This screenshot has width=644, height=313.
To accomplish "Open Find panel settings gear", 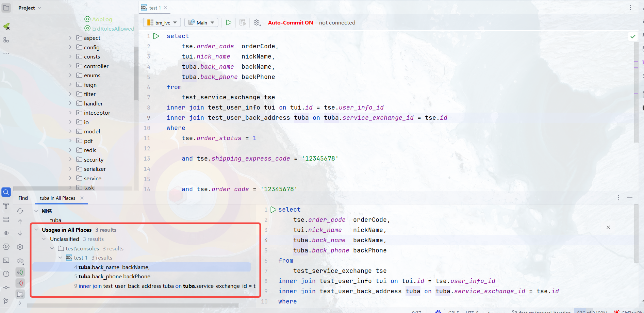I will coord(20,247).
